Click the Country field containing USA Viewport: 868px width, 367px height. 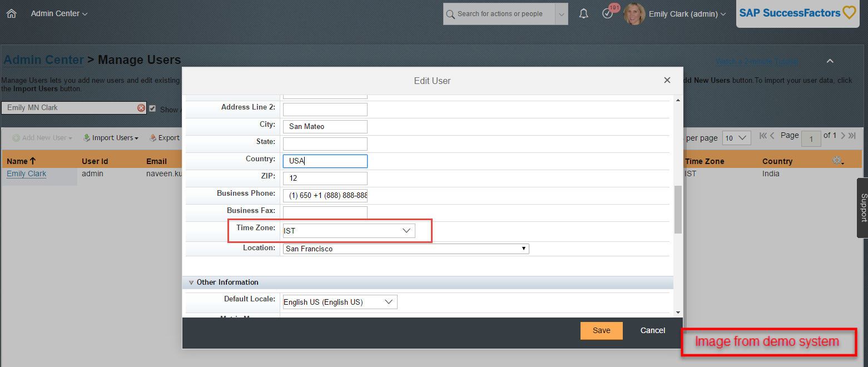[x=325, y=161]
